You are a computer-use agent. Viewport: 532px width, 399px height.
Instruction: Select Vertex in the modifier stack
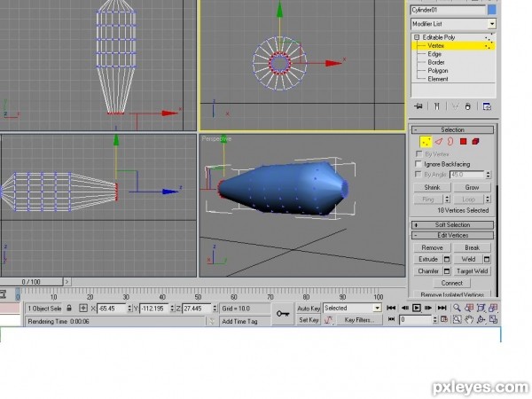click(435, 45)
